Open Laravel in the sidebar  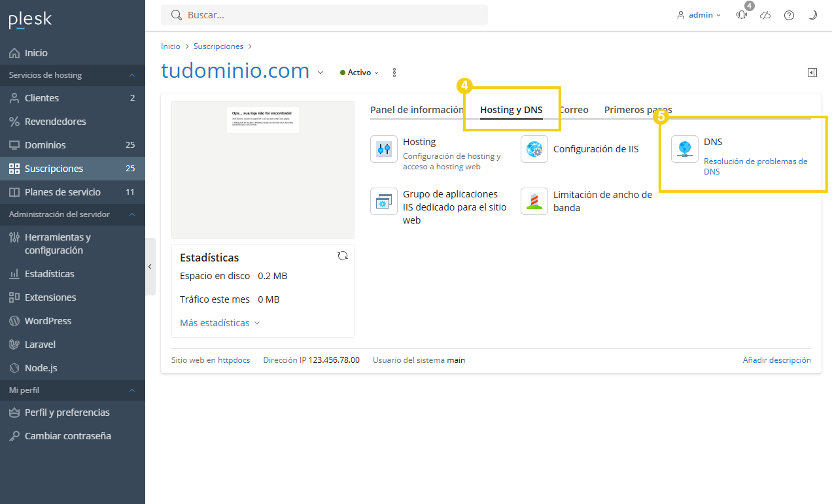pyautogui.click(x=72, y=344)
